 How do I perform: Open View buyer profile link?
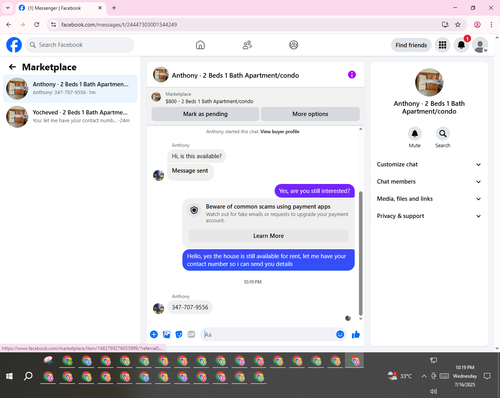[280, 132]
